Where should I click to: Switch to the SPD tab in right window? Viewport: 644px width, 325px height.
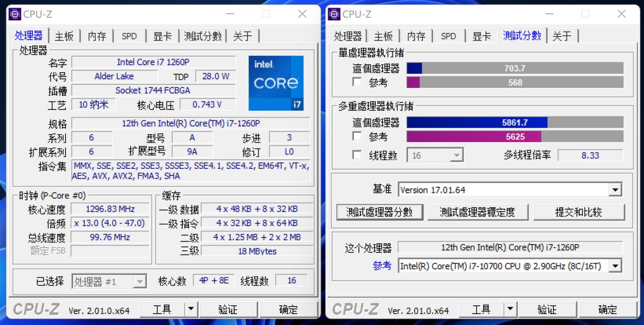(448, 36)
